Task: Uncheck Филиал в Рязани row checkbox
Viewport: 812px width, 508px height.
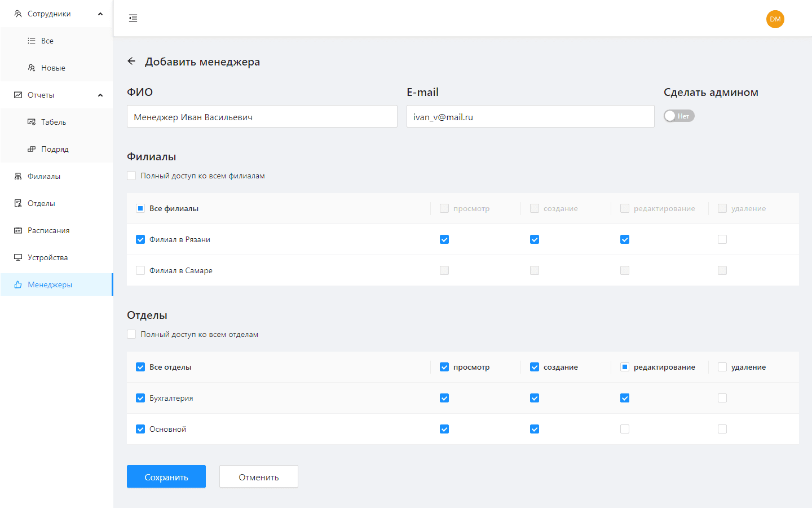Action: click(140, 239)
